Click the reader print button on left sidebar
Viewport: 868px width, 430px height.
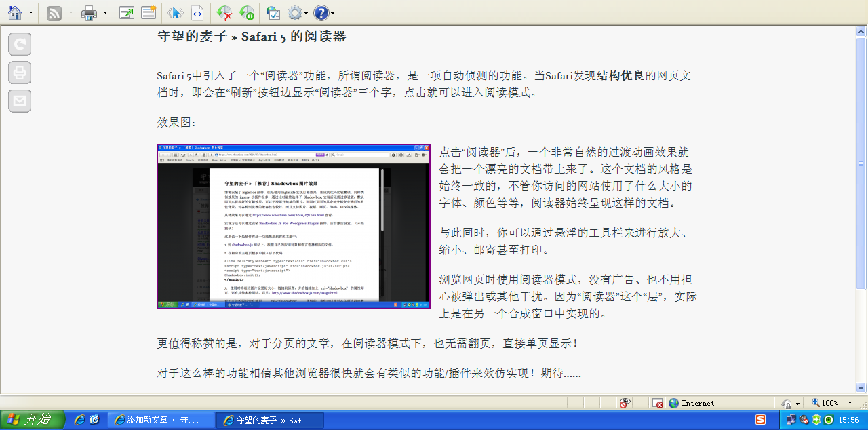click(x=20, y=73)
